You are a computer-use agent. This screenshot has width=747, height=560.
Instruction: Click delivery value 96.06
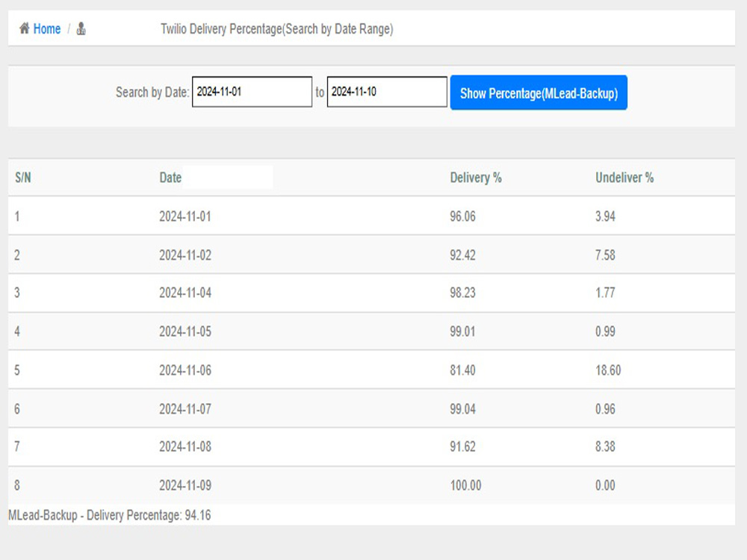click(462, 217)
